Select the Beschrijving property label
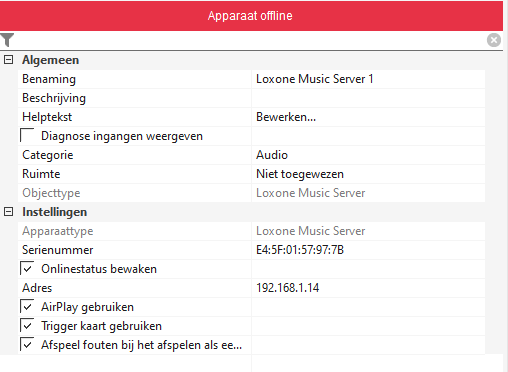 point(54,98)
